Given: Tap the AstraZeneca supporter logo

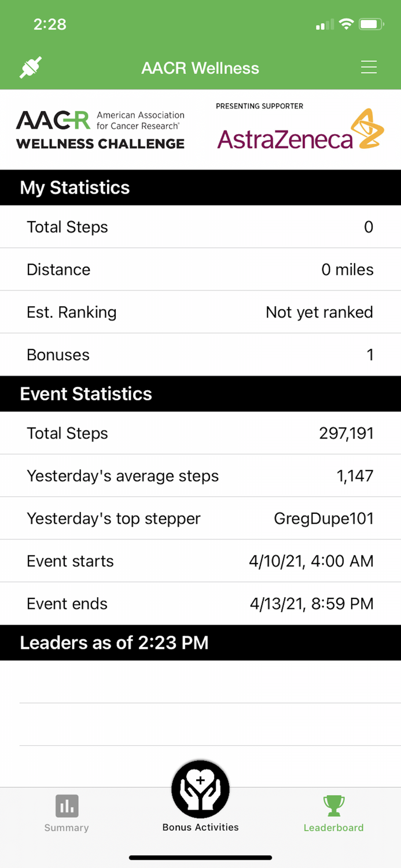Looking at the screenshot, I should [x=300, y=131].
